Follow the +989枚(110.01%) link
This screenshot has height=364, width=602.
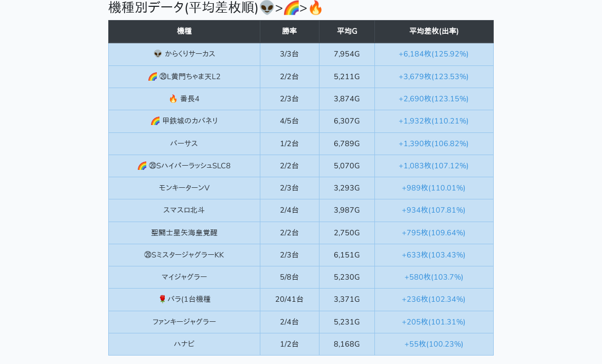point(434,188)
